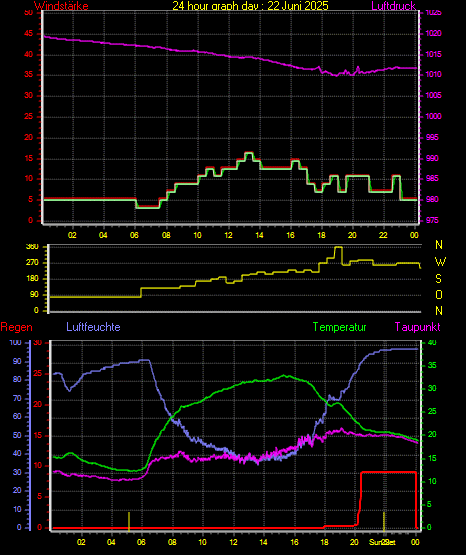
Task: Click the 1015 pressure axis value
Action: coord(433,55)
